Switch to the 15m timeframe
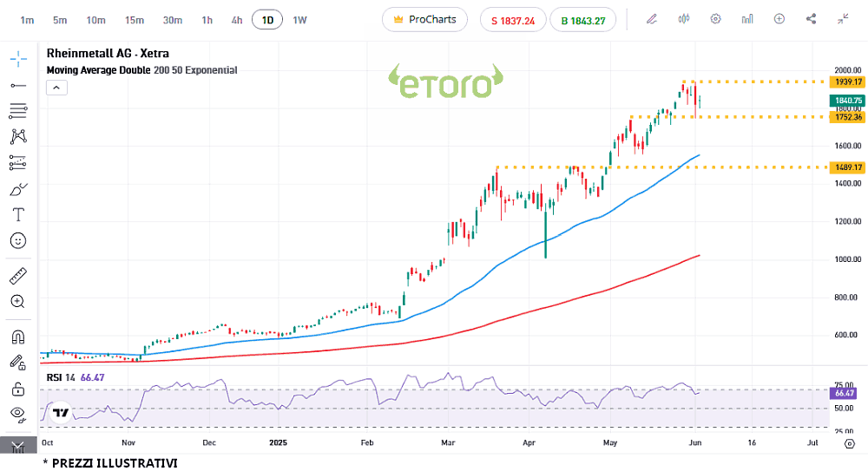Screen dimensions: 868x471 pyautogui.click(x=134, y=21)
